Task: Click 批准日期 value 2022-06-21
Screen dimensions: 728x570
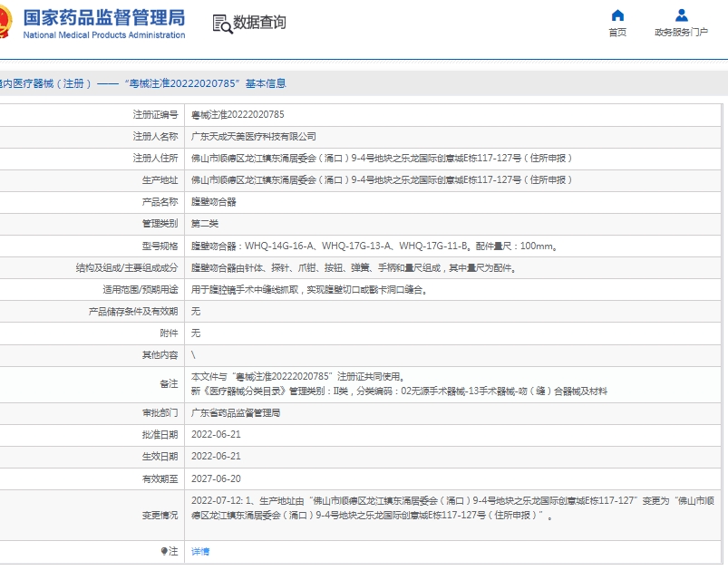Action: point(216,434)
